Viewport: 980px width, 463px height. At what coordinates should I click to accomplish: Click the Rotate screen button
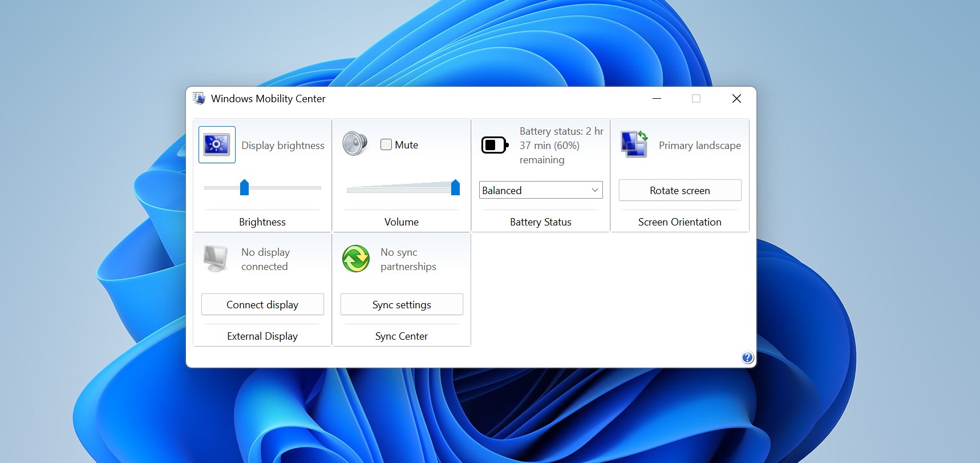tap(680, 190)
